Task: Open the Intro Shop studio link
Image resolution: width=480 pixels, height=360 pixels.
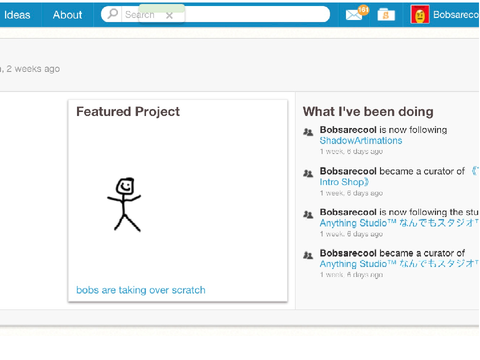Action: coord(344,182)
